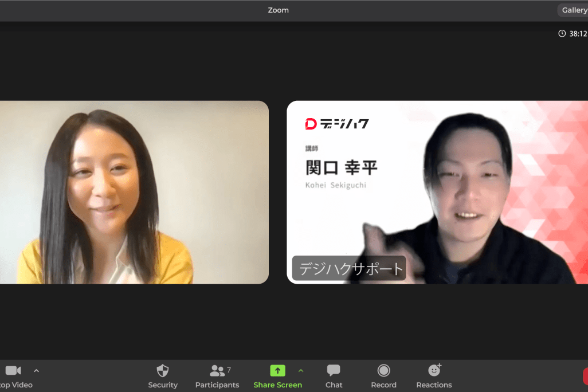This screenshot has width=588, height=392.
Task: Click the green Share Screen arrow icon
Action: pos(277,371)
